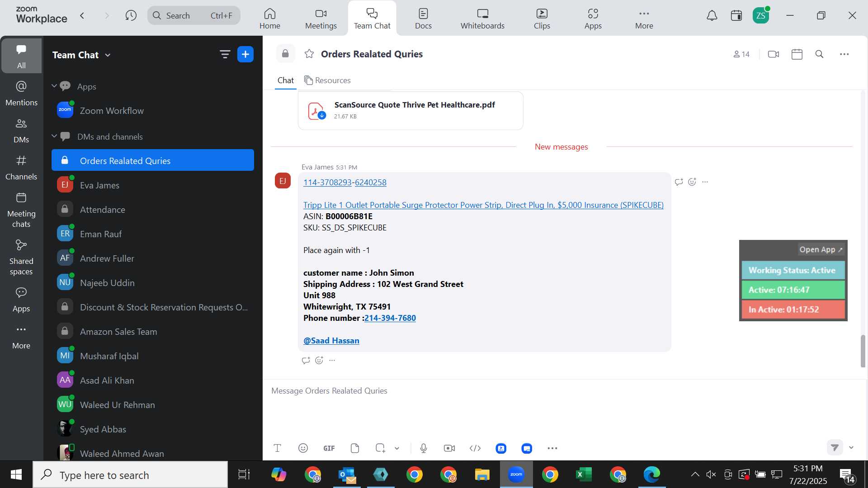Expand screenshot options arrow
The image size is (868, 488).
(x=397, y=448)
